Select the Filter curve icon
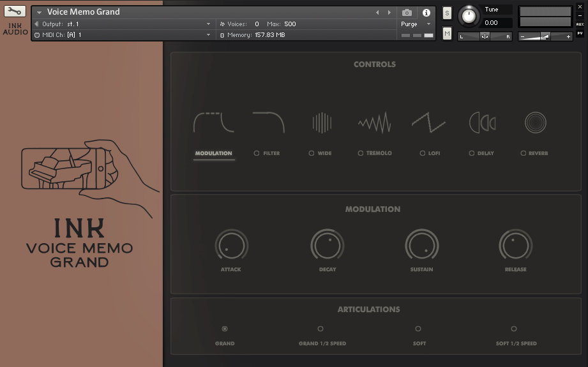 [268, 122]
